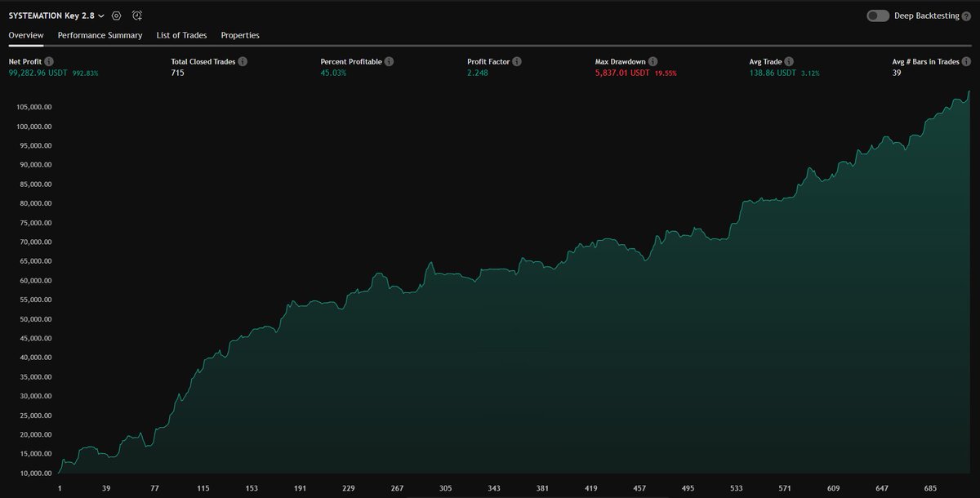The width and height of the screenshot is (980, 498).
Task: Click the 105,000.00 y-axis label
Action: [34, 107]
